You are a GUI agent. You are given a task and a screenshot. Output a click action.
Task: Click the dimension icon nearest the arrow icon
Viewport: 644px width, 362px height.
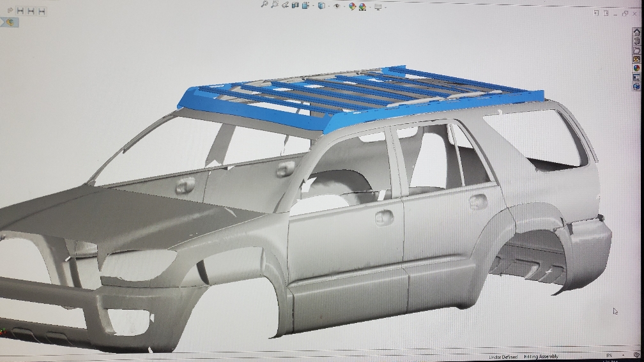[x=20, y=11]
